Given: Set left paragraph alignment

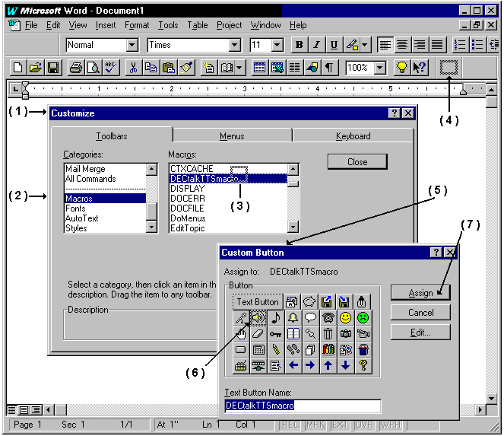Looking at the screenshot, I should point(385,45).
